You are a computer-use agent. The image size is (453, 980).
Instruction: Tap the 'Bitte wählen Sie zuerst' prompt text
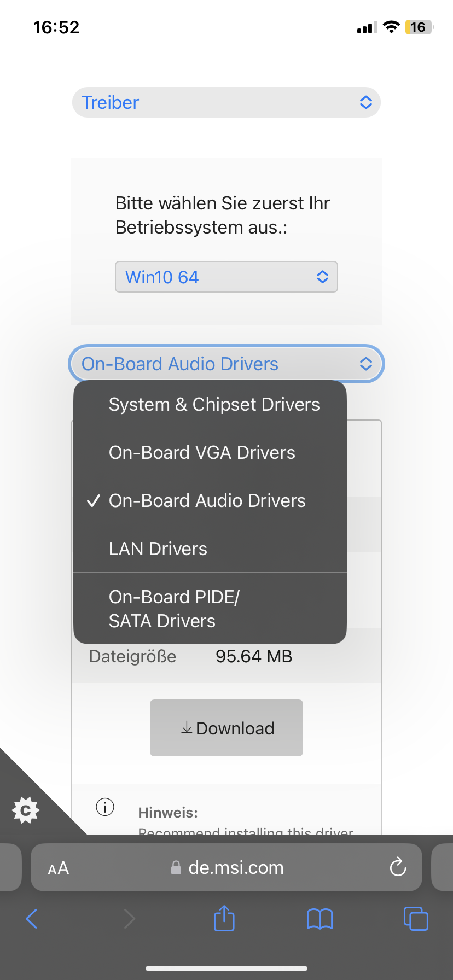[223, 215]
